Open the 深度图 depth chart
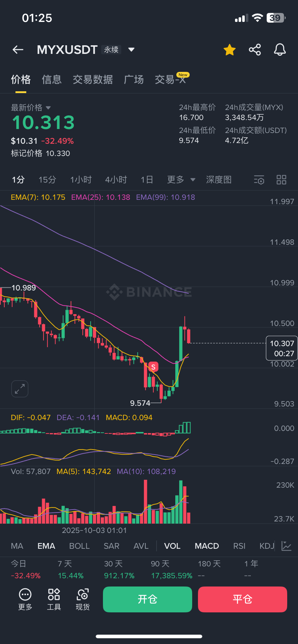 coord(219,179)
